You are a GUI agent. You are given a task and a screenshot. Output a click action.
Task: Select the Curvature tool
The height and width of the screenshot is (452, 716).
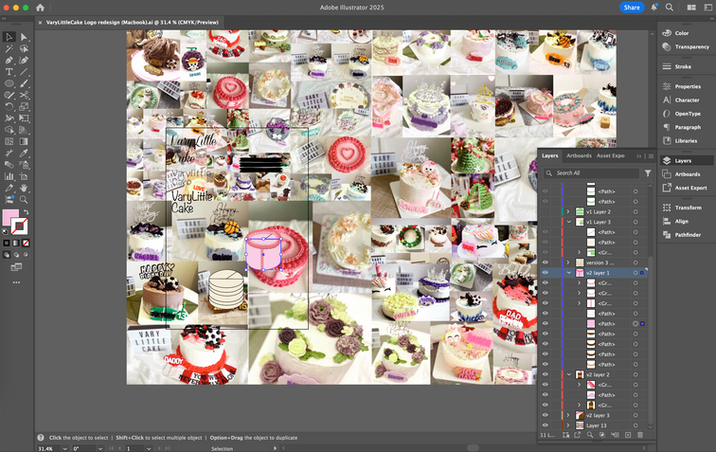click(24, 60)
